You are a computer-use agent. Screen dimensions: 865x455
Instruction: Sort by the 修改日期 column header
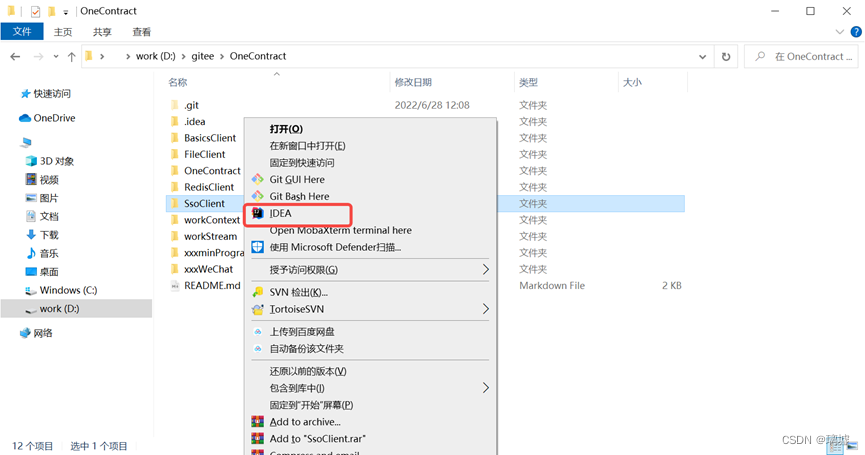click(x=413, y=82)
